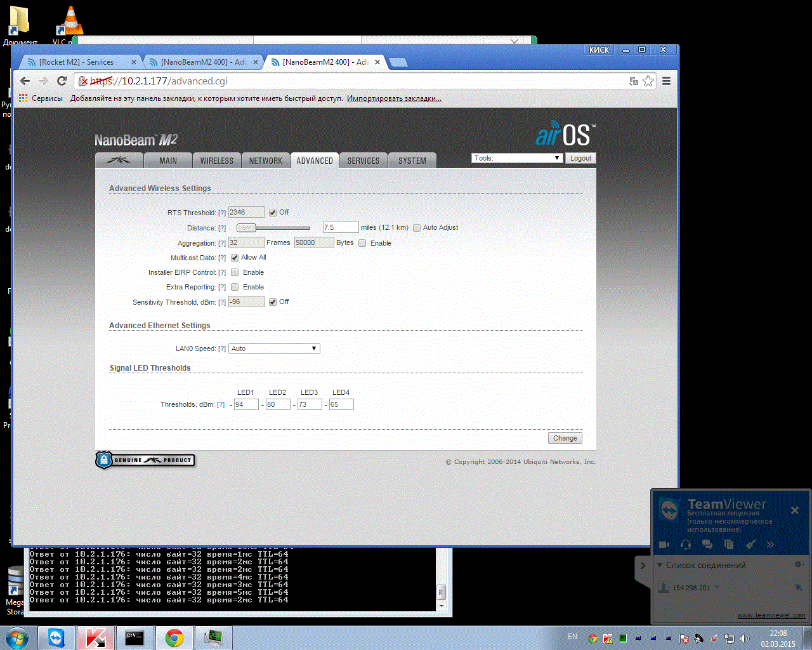Open the Ubiquiti logo tab in airOS
The width and height of the screenshot is (812, 650).
[119, 161]
